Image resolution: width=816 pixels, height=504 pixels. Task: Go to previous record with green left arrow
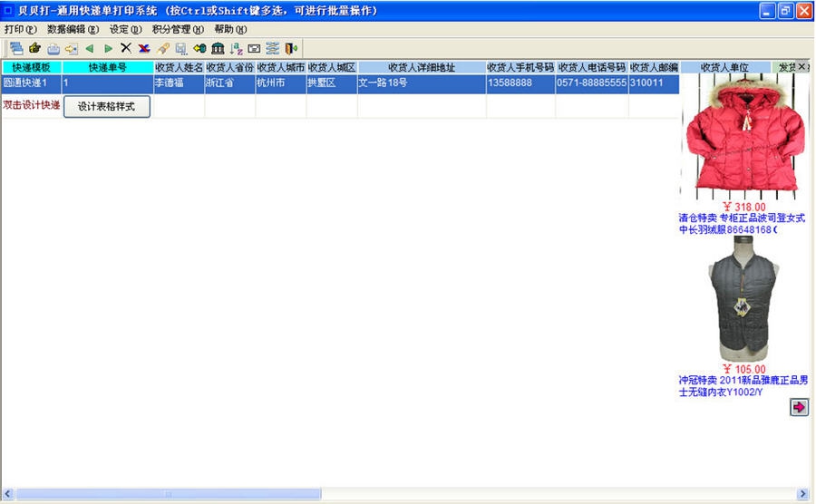pyautogui.click(x=90, y=48)
